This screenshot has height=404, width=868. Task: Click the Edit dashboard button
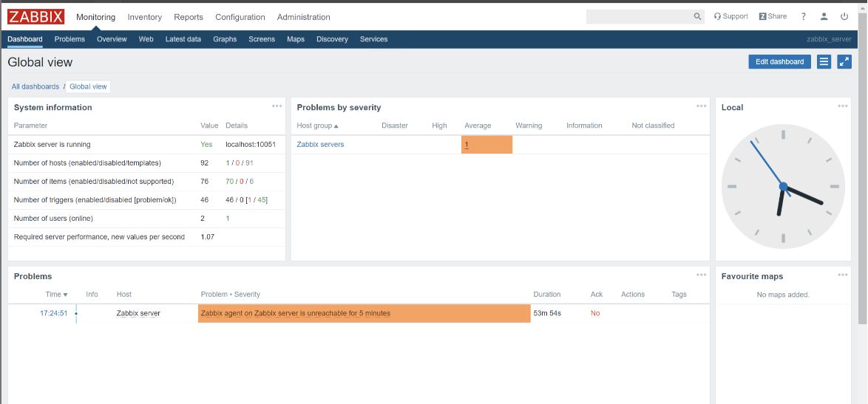[779, 61]
